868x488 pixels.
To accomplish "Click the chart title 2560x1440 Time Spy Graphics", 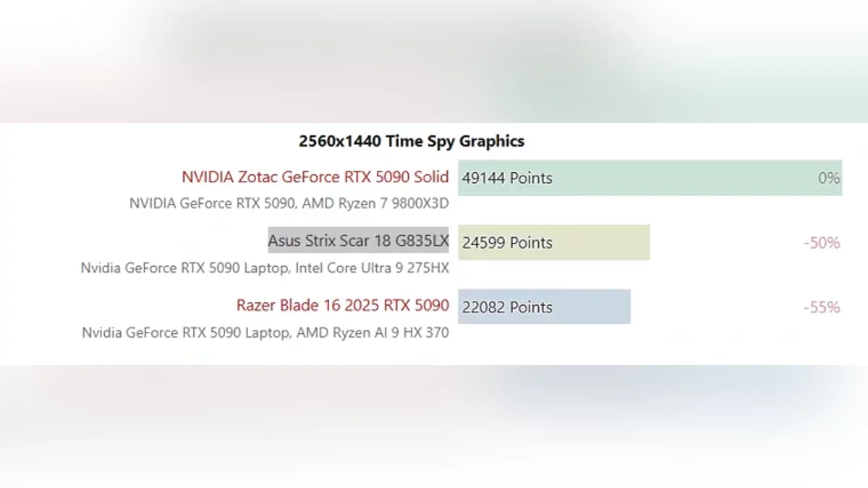I will (x=411, y=141).
